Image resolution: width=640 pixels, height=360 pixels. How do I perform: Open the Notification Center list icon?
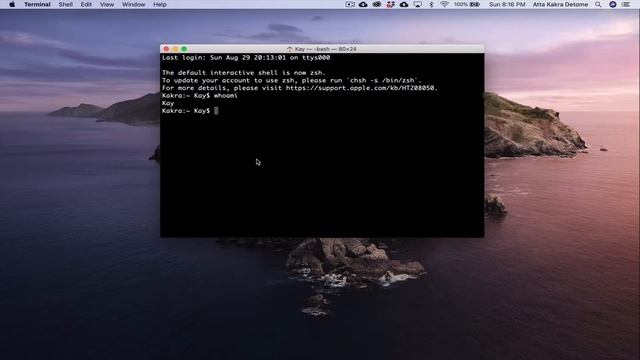coord(626,4)
